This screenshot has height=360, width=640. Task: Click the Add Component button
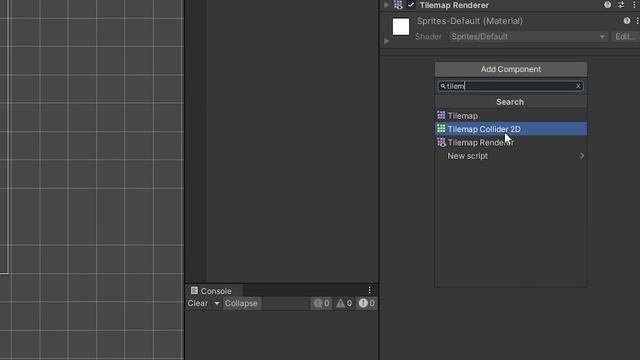click(x=511, y=69)
